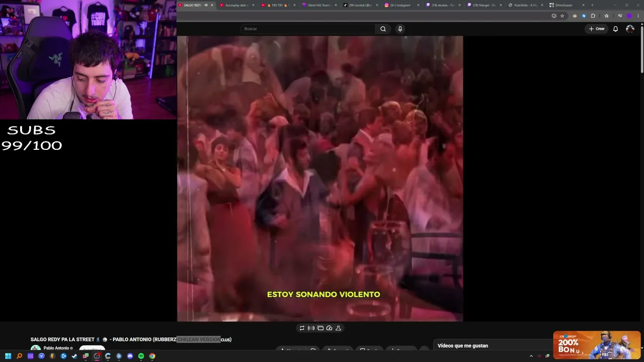Image resolution: width=644 pixels, height=362 pixels.
Task: Switch to the TIKI TIKI tab
Action: [x=278, y=5]
